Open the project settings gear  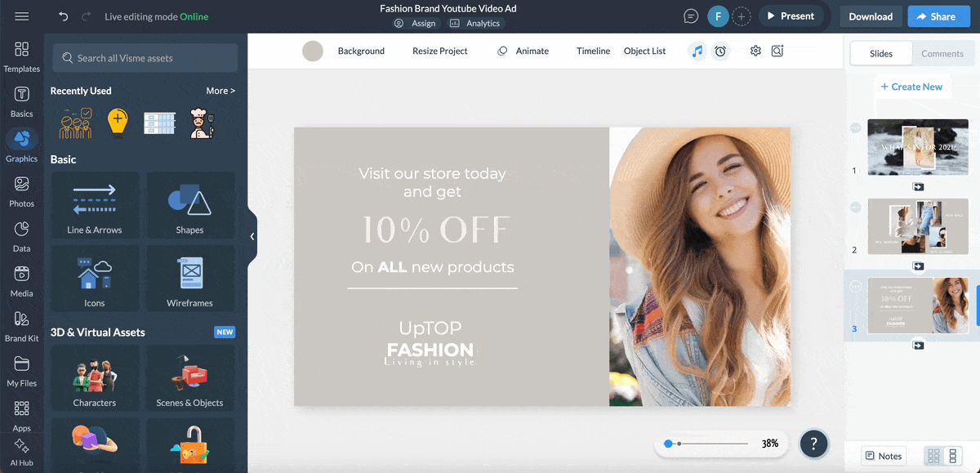[x=755, y=51]
